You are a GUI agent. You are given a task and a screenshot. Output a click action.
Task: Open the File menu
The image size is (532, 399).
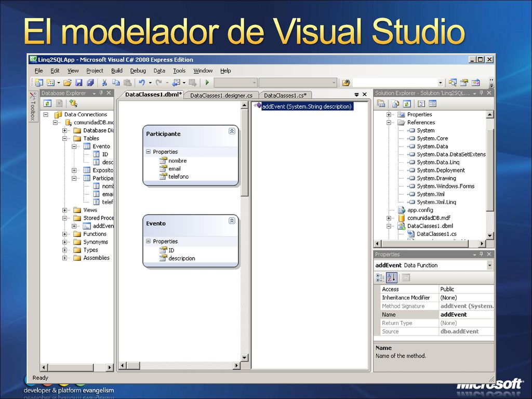point(38,71)
